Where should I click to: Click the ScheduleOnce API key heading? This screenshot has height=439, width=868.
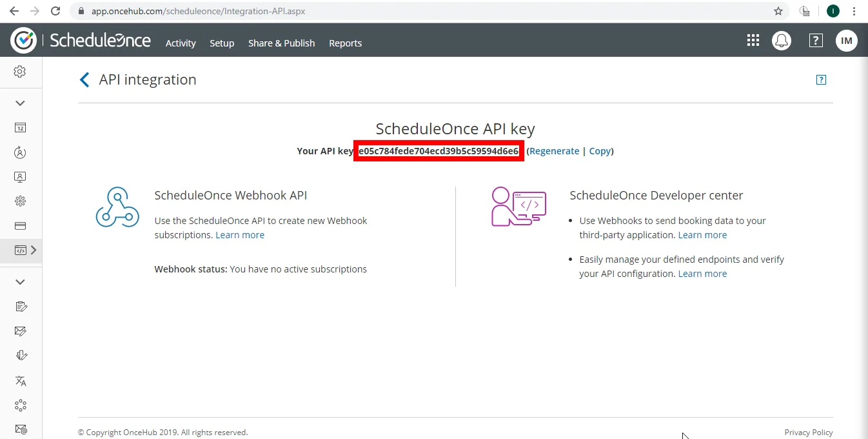[x=455, y=128]
